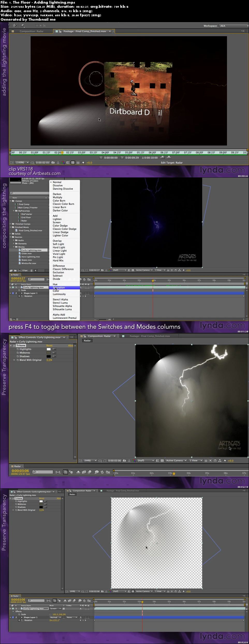Click Ripple Insert Edit icon in first frame

pos(162,157)
